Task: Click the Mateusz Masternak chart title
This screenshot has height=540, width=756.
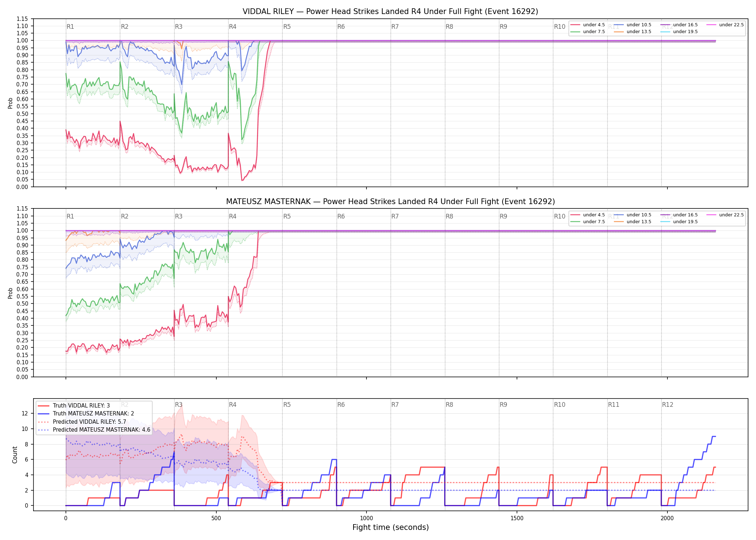Action: [x=390, y=202]
